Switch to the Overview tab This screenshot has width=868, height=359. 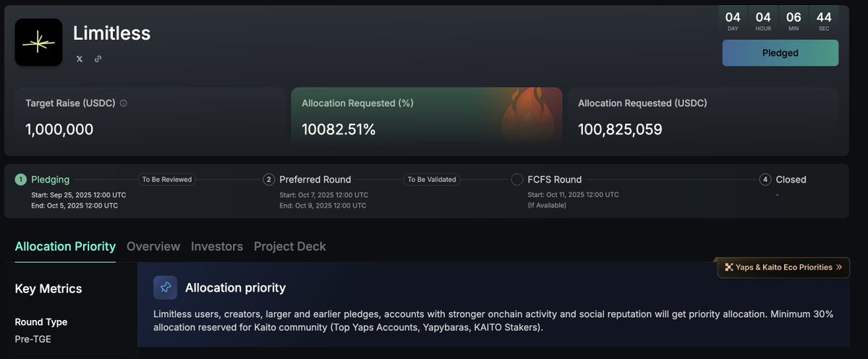tap(153, 246)
